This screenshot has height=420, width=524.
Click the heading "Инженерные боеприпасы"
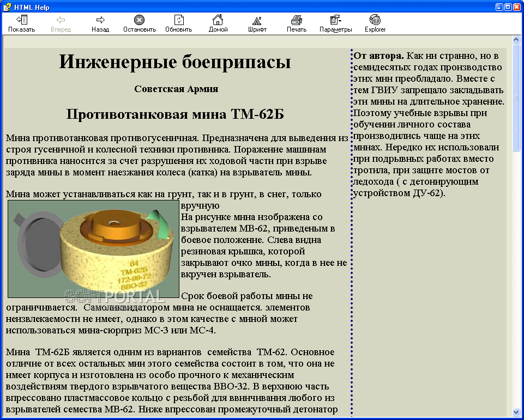click(x=175, y=62)
